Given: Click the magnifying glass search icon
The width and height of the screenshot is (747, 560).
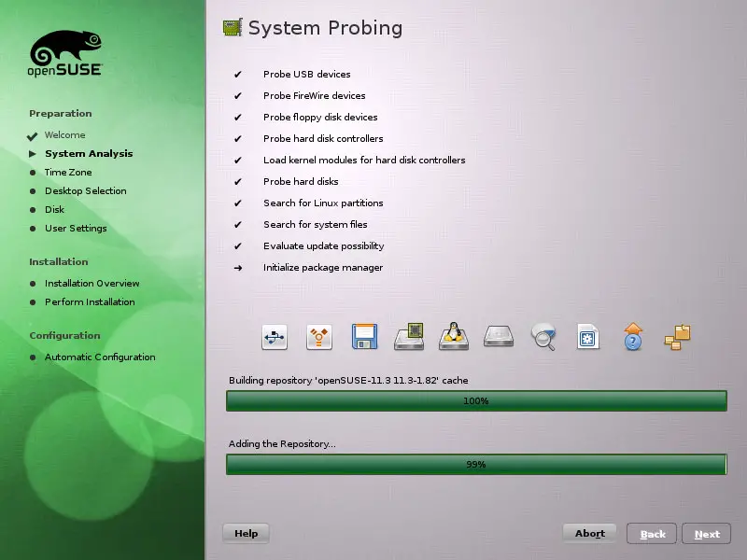Looking at the screenshot, I should (543, 336).
